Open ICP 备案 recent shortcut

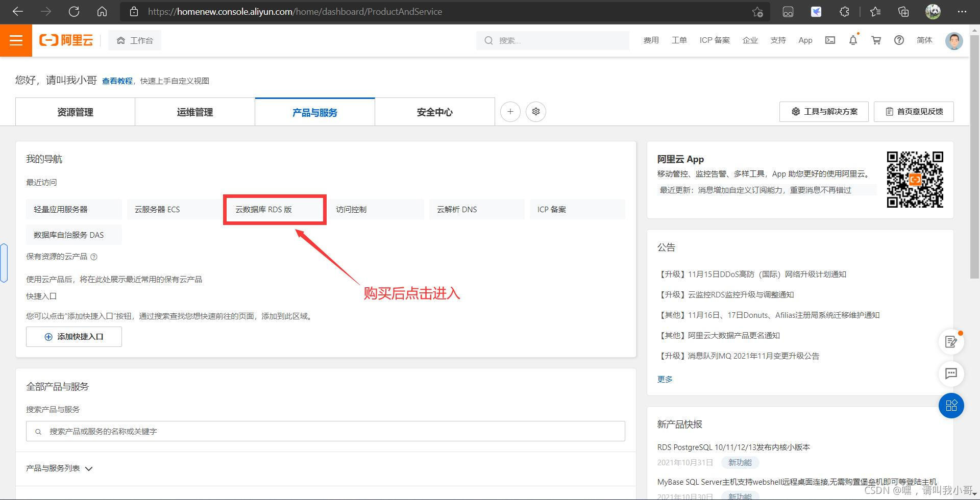click(x=577, y=209)
